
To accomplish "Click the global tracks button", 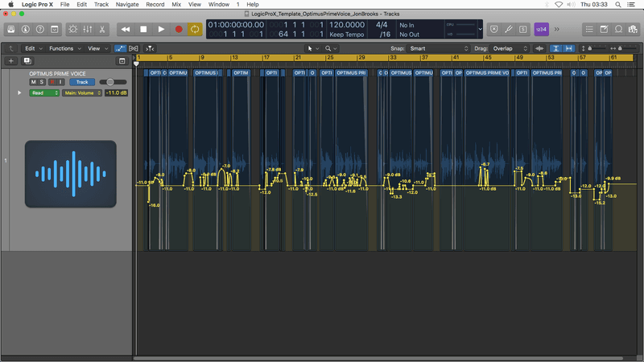I will click(122, 61).
